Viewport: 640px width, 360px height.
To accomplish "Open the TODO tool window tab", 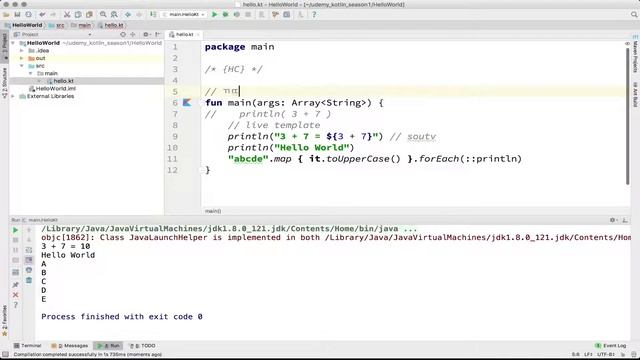I will tap(142, 346).
